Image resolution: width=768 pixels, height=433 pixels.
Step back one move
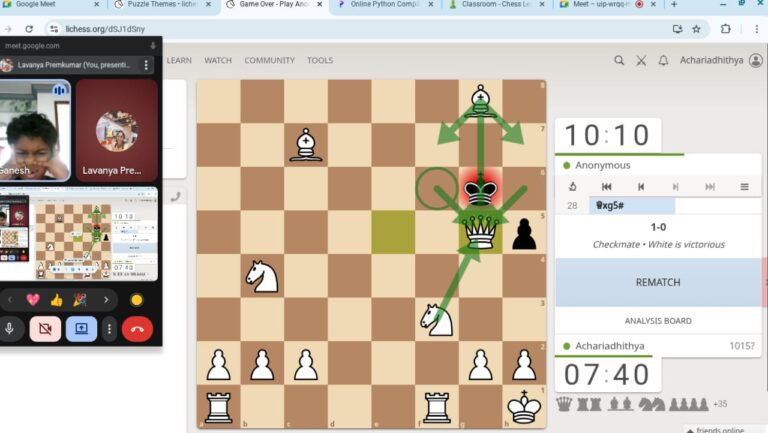click(x=640, y=186)
